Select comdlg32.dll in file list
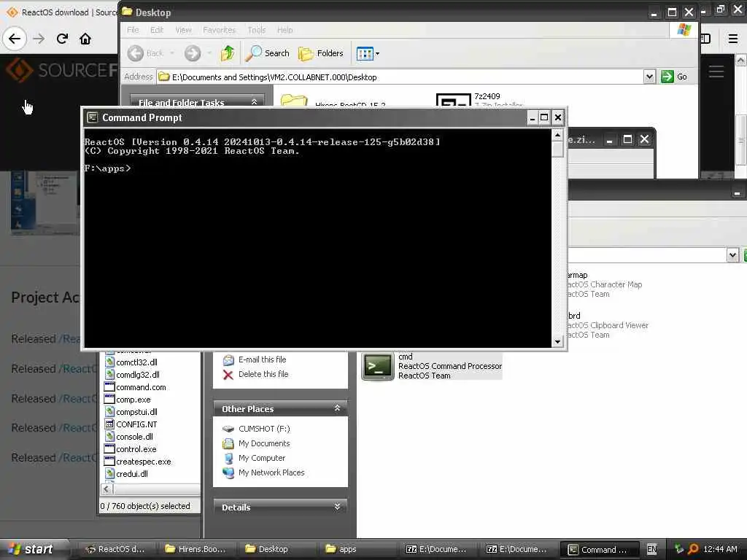This screenshot has height=560, width=747. [132, 375]
